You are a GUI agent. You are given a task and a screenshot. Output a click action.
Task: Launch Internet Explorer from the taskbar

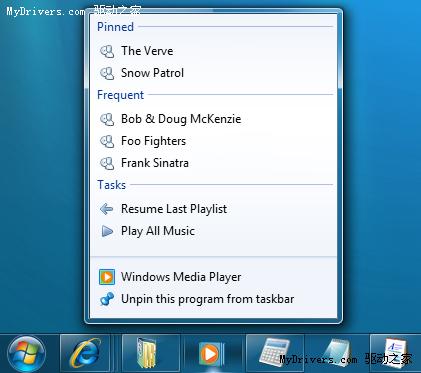click(85, 354)
